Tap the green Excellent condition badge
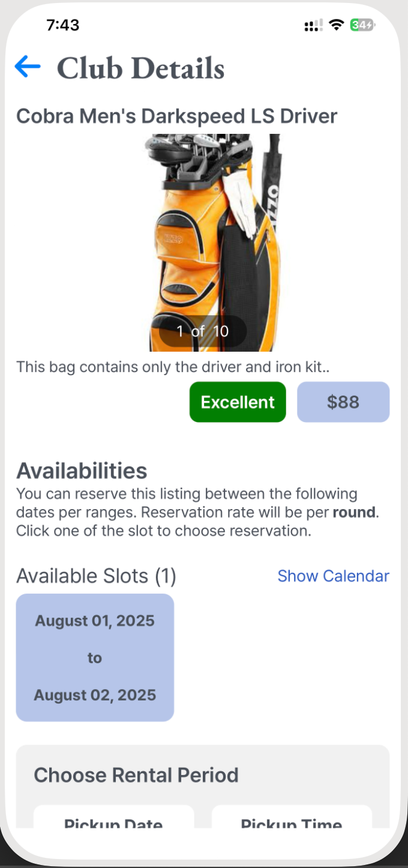This screenshot has width=408, height=868. point(238,402)
